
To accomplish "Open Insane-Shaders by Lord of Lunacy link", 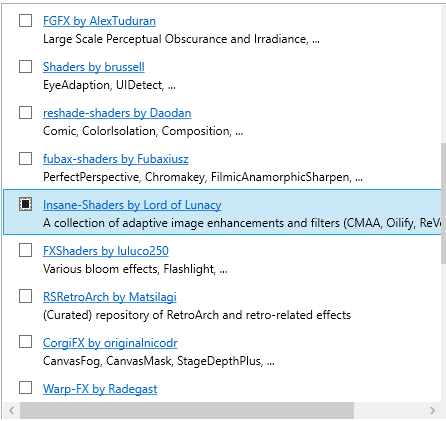I will (x=132, y=205).
